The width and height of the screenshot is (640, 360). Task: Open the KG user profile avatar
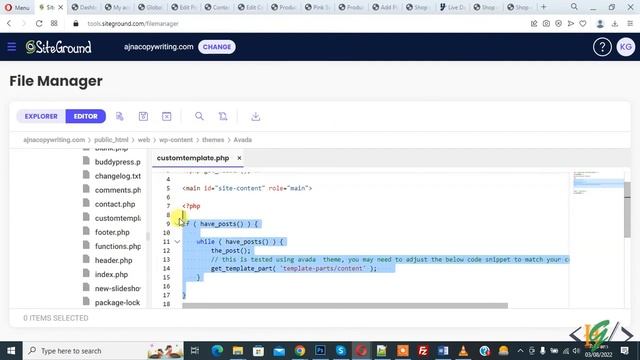coord(625,47)
